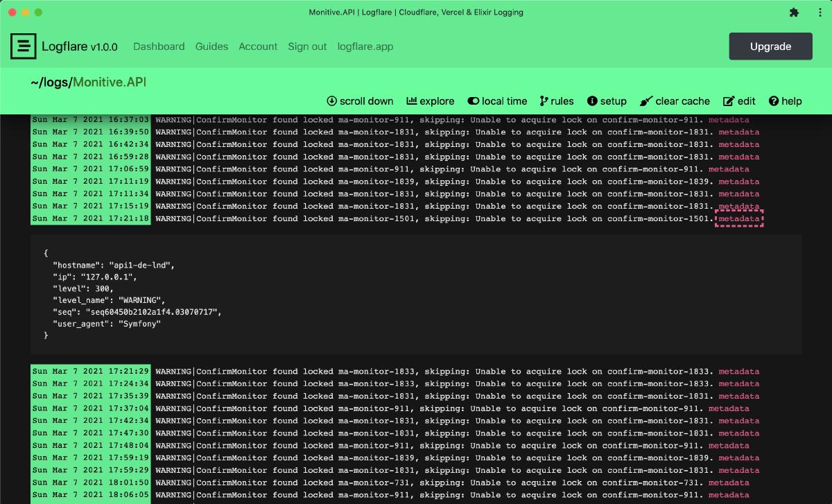Go to the Dashboard menu item
This screenshot has height=504, width=832.
pyautogui.click(x=159, y=46)
